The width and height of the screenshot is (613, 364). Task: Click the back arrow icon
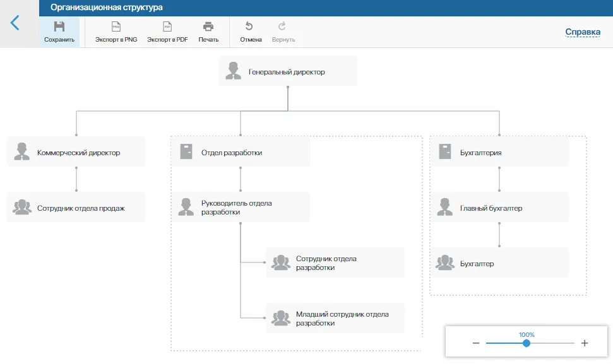(15, 23)
